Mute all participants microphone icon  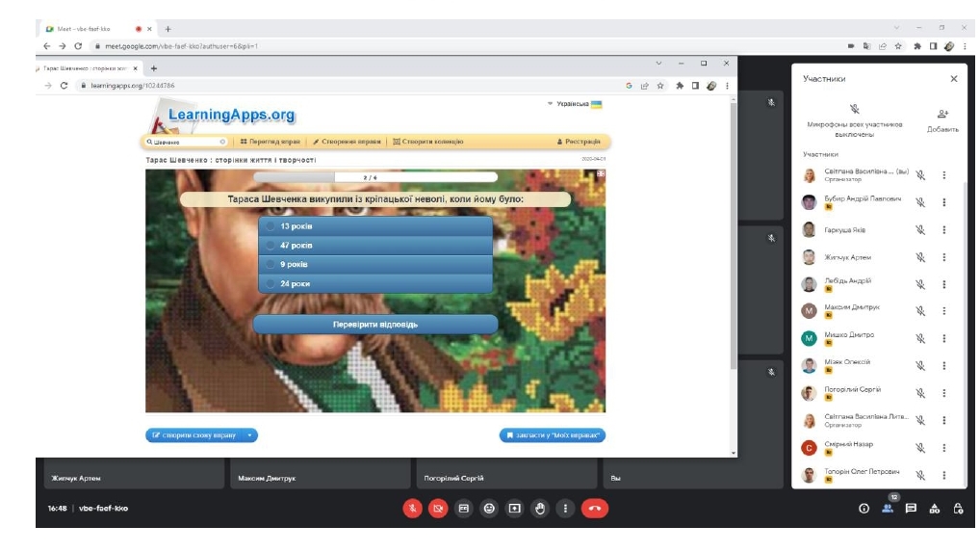(855, 110)
